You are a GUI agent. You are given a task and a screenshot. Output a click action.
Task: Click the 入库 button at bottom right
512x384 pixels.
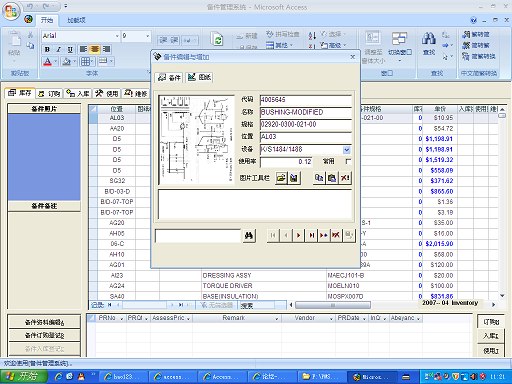point(491,336)
